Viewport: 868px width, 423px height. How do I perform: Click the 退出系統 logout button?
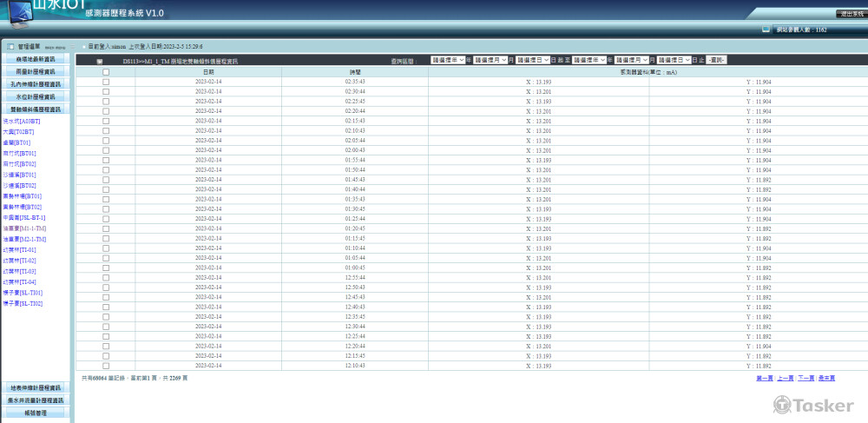(x=851, y=14)
